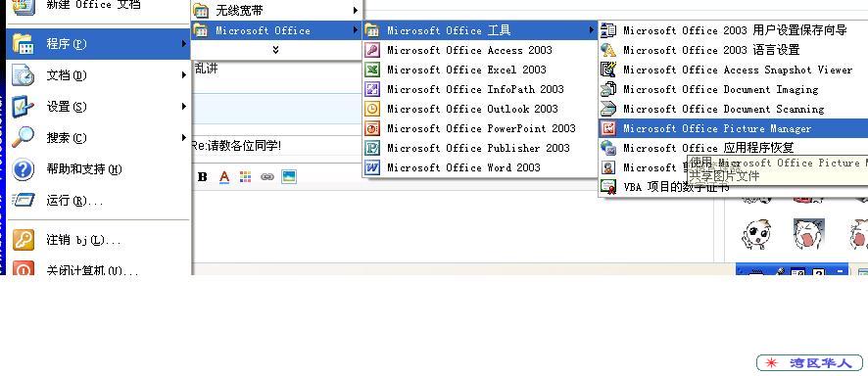Toggle bold B in post editor
The image size is (868, 376).
tap(203, 177)
